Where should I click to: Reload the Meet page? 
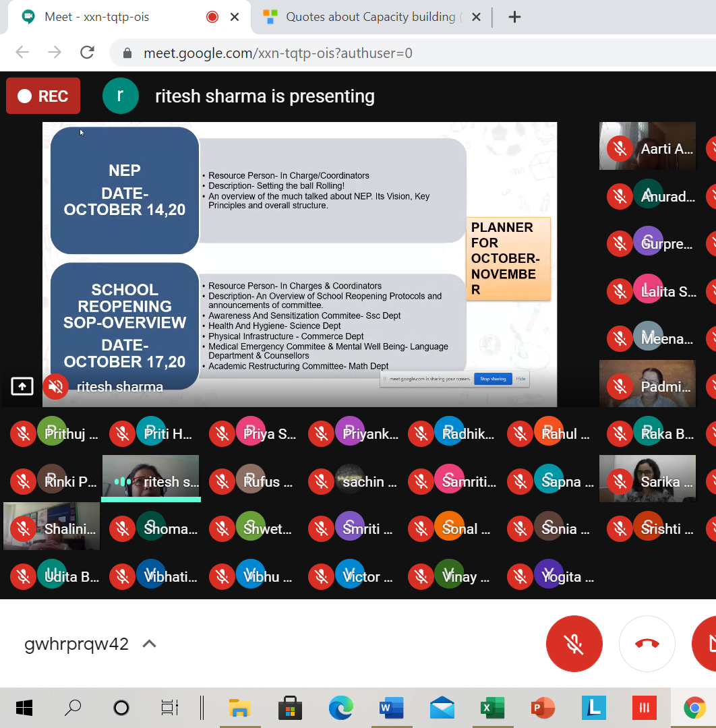[x=87, y=53]
